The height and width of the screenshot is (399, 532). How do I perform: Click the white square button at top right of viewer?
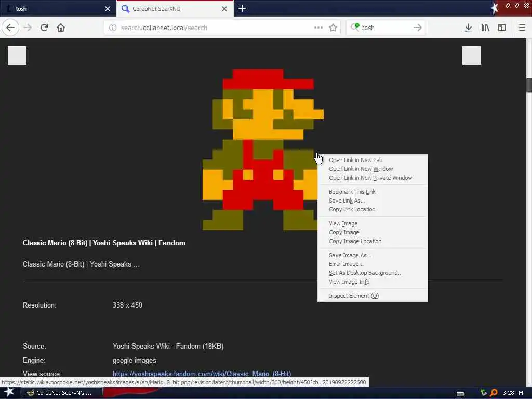472,55
